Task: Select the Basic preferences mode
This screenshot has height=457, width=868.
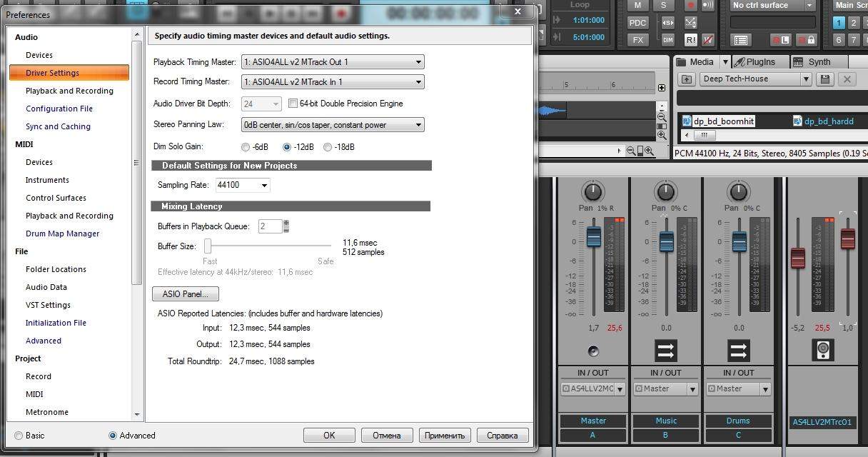Action: pyautogui.click(x=19, y=436)
